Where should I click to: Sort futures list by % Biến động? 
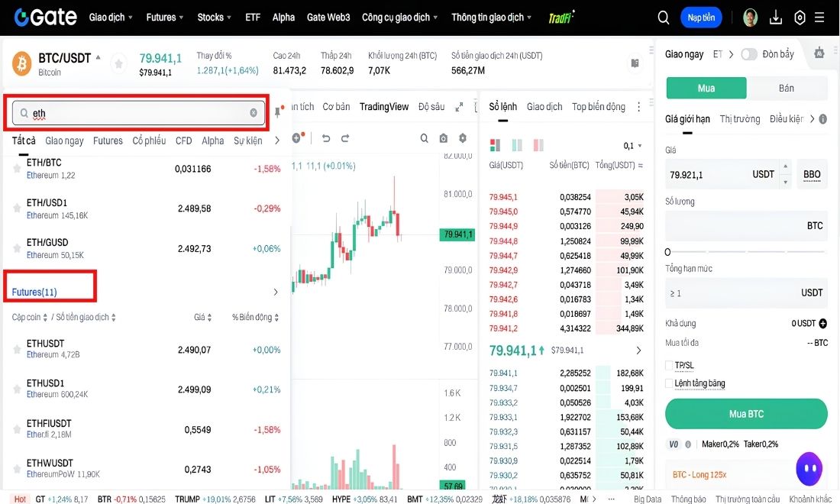coord(255,317)
